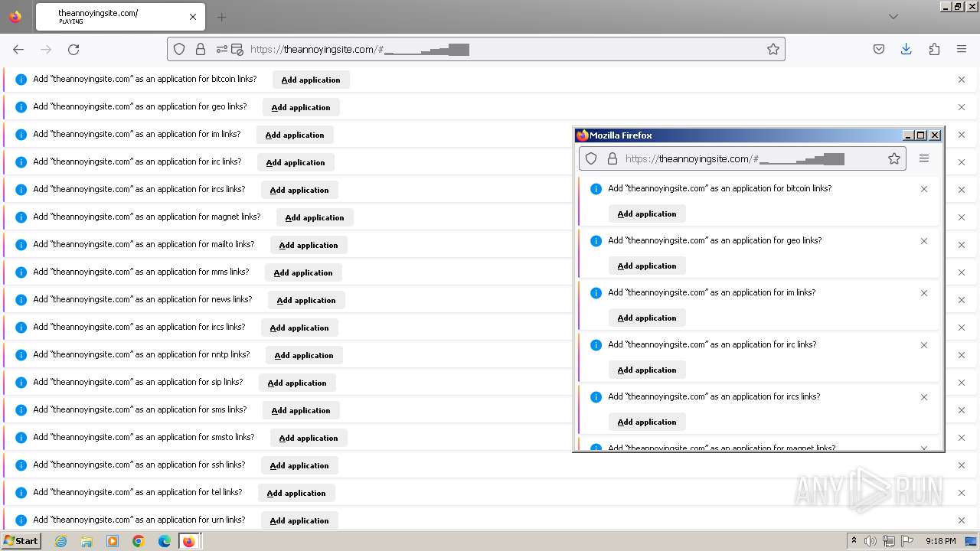Add application for tel links

[x=296, y=493]
